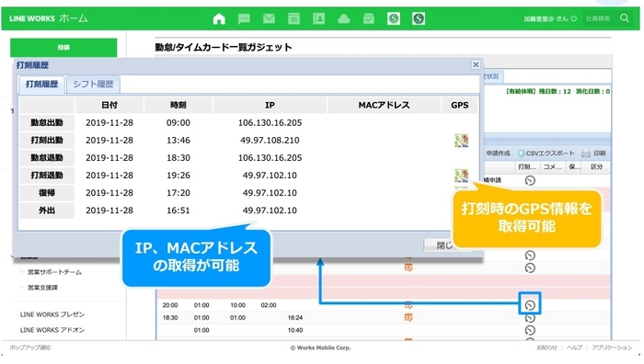Open the Talk chat bubble icon
644x364 pixels.
[244, 18]
